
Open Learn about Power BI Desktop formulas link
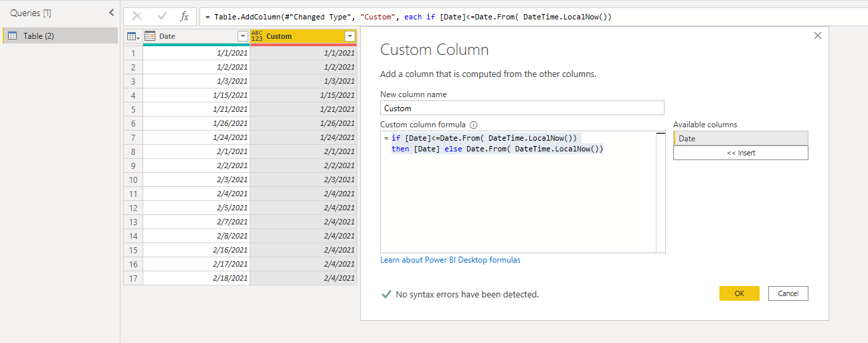coord(450,260)
